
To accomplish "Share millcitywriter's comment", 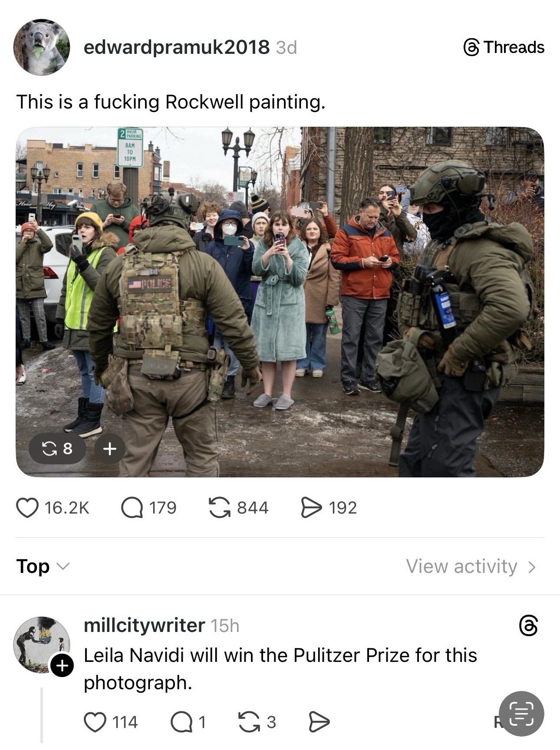I will pyautogui.click(x=319, y=722).
